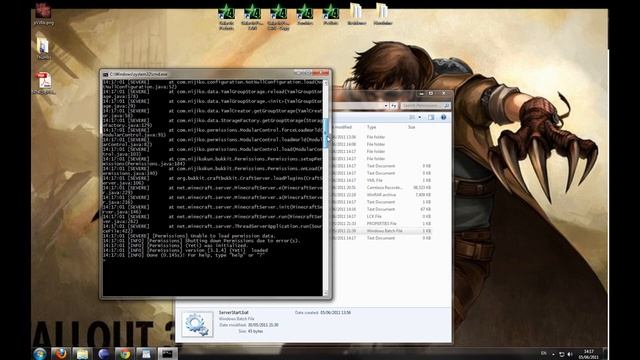Open the volume speaker tray icon
This screenshot has width=640, height=360.
pyautogui.click(x=570, y=354)
